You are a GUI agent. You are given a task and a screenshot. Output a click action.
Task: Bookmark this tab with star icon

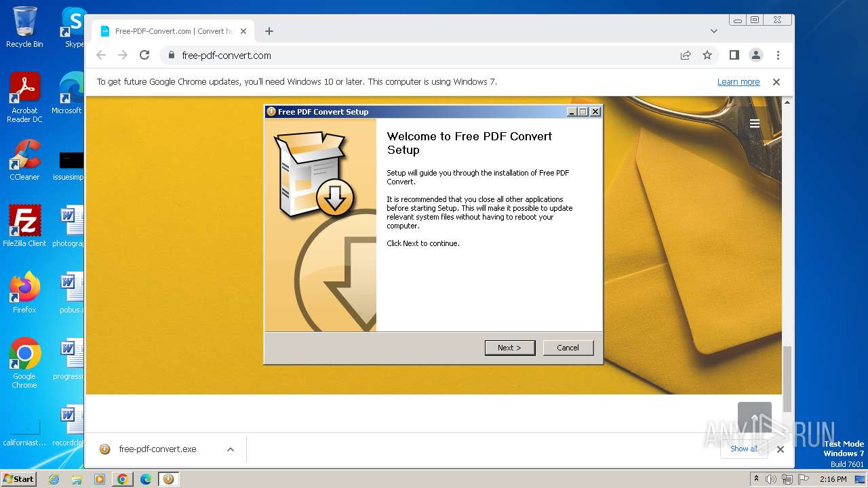click(x=707, y=56)
